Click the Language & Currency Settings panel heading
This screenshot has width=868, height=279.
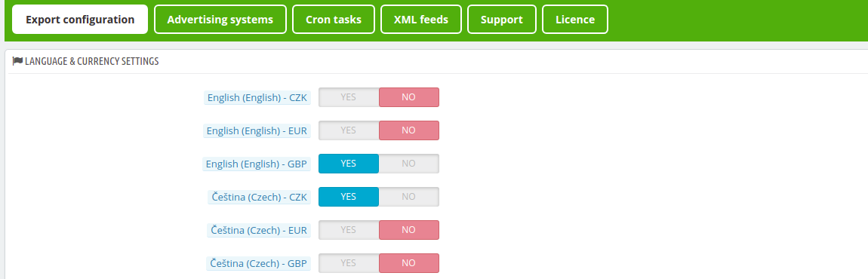click(92, 61)
